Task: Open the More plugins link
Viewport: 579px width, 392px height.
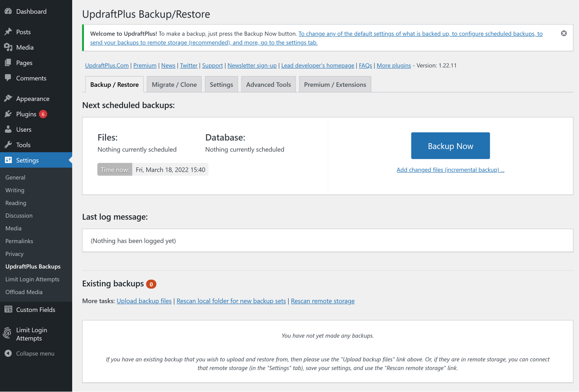Action: coord(394,65)
